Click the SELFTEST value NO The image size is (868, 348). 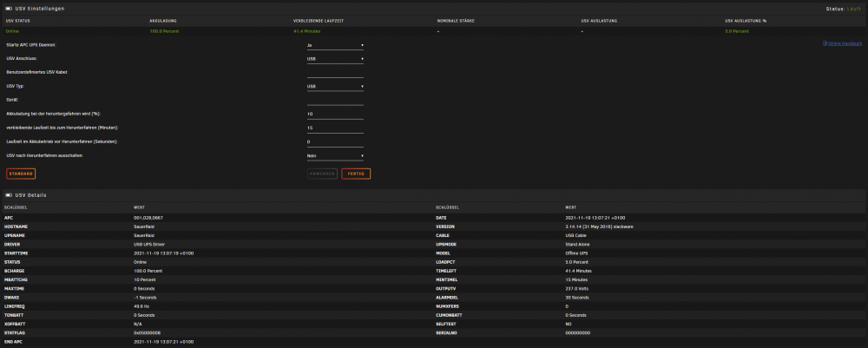click(569, 325)
